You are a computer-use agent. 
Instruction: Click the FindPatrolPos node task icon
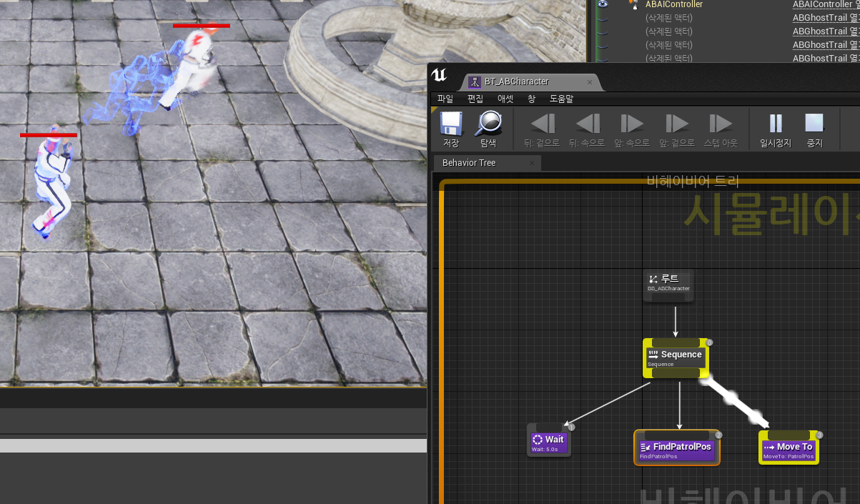pos(645,447)
